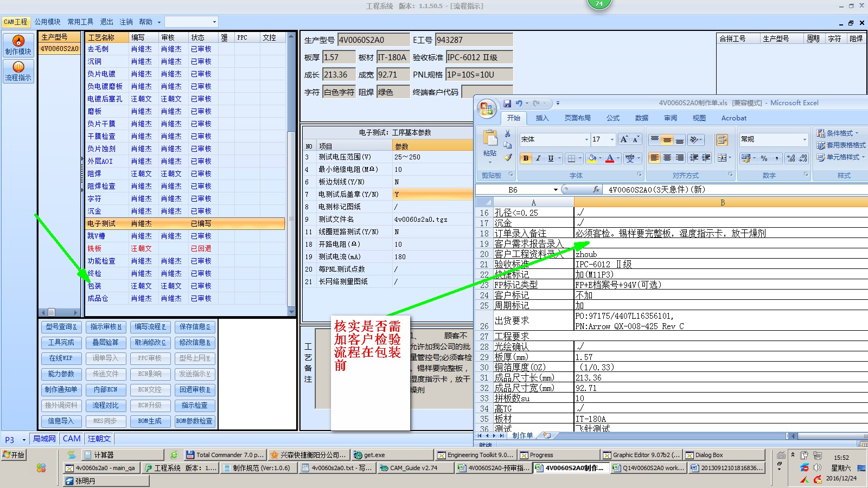Open the text orientation dropdown
This screenshot has height=488, width=868.
coord(696,139)
